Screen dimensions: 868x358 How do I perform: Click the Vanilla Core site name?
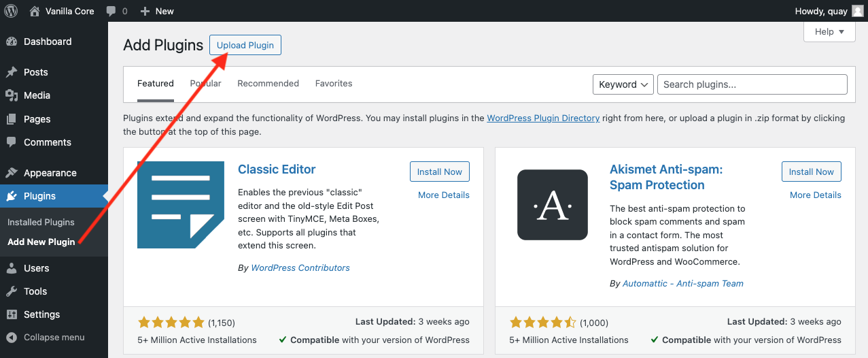click(70, 11)
